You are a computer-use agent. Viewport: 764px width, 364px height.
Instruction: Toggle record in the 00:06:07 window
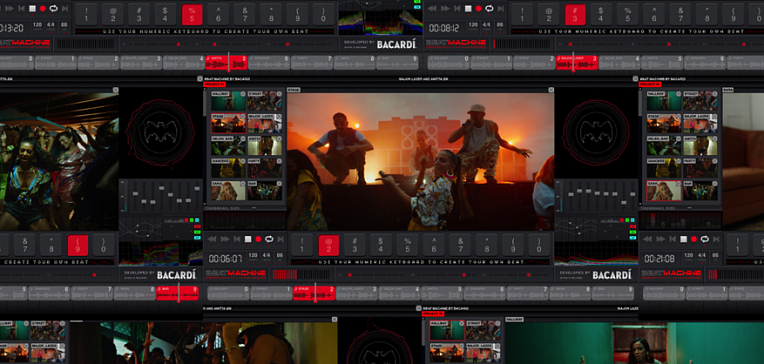pyautogui.click(x=258, y=239)
